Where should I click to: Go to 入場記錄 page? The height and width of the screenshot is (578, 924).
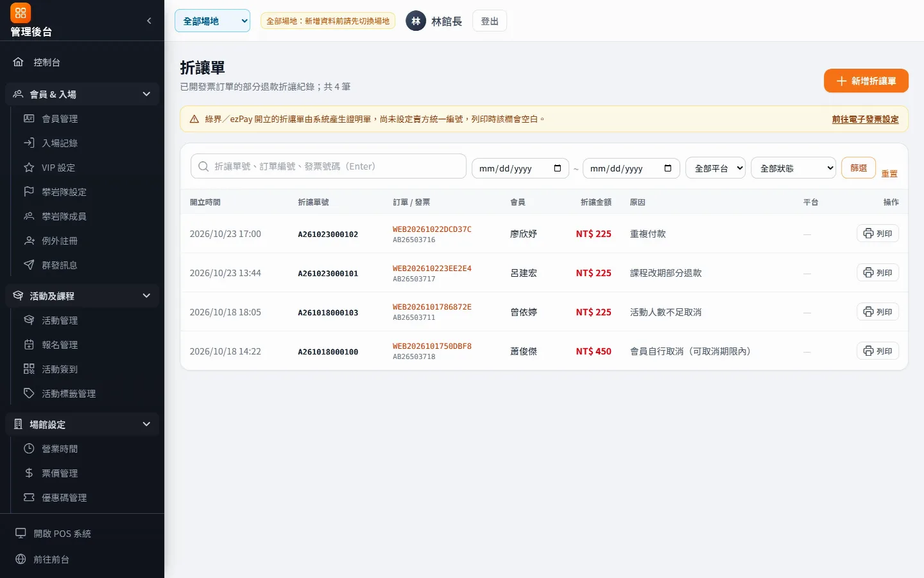click(87, 143)
